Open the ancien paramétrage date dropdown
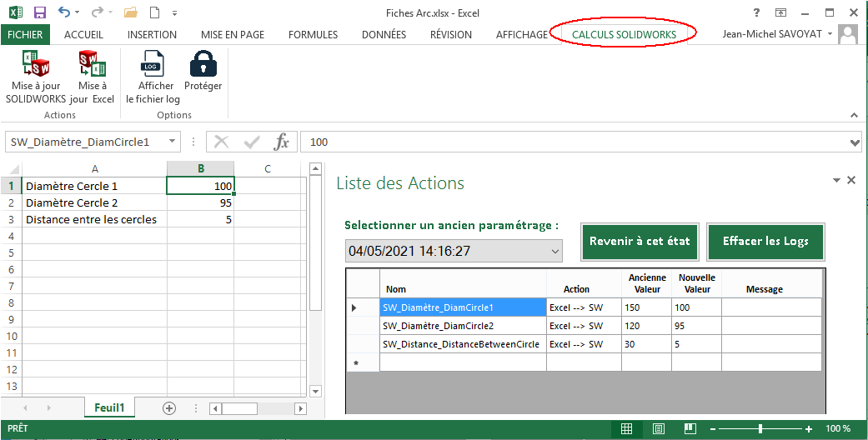 pos(555,251)
